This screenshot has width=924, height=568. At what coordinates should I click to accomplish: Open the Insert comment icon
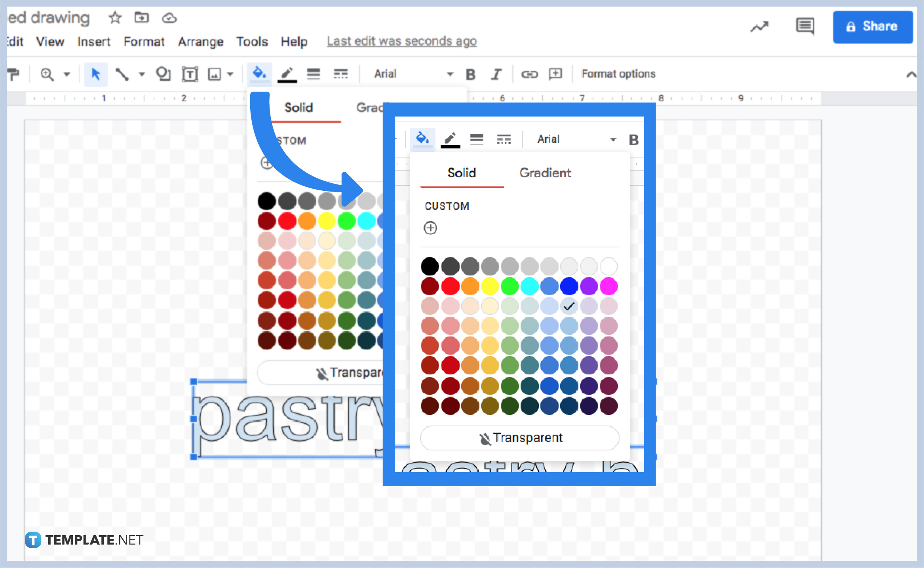point(555,74)
